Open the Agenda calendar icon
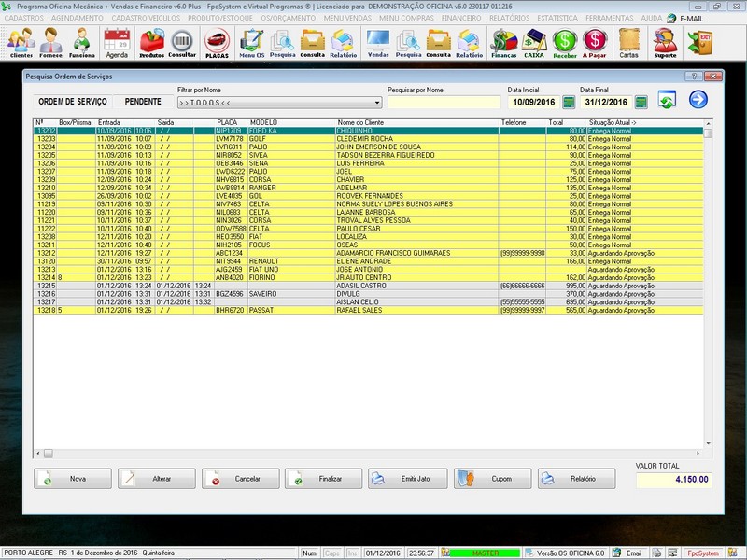 coord(117,43)
